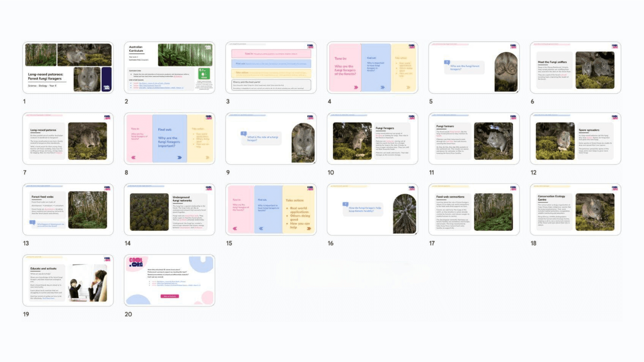
Task: Click the question bubble icon on slide 9
Action: tap(243, 134)
